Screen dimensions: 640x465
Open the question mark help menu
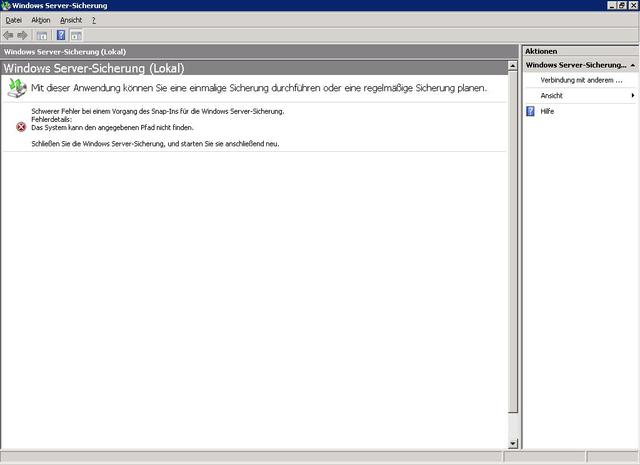[93, 20]
